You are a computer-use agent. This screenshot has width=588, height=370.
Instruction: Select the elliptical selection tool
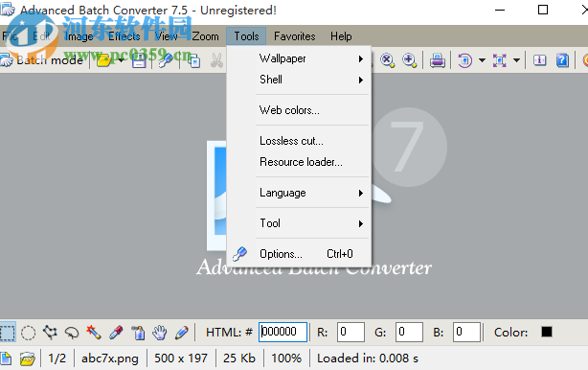tap(28, 333)
